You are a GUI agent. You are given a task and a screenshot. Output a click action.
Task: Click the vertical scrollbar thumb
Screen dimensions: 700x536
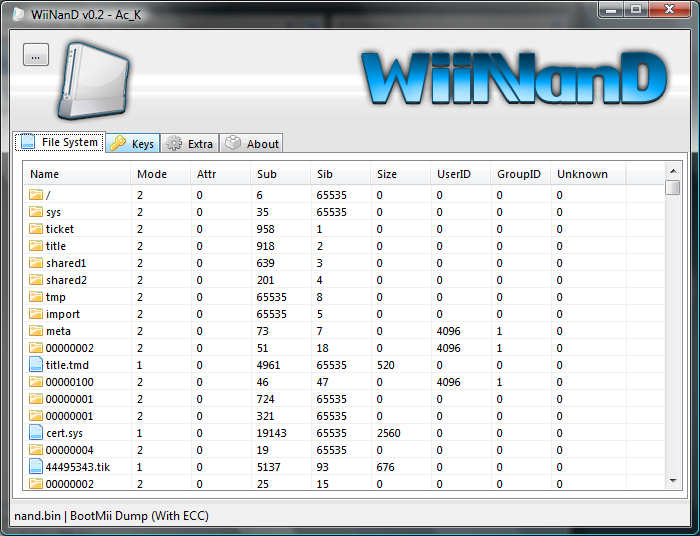click(672, 187)
